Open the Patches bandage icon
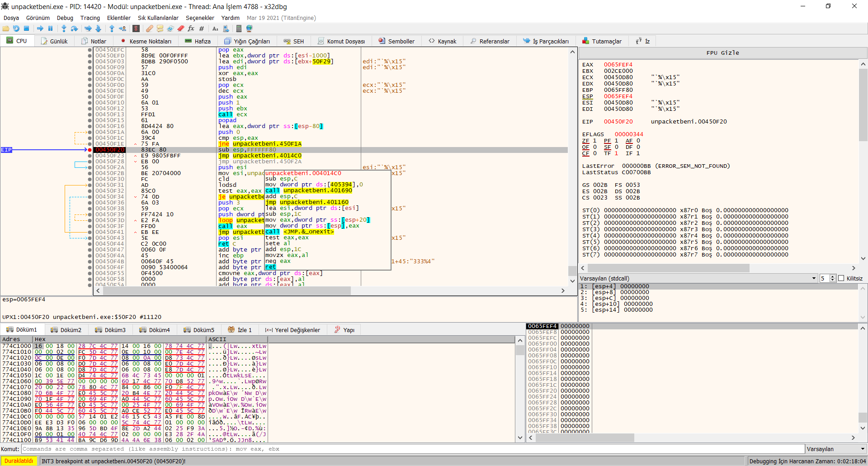Viewport: 868px width, 466px height. 149,29
